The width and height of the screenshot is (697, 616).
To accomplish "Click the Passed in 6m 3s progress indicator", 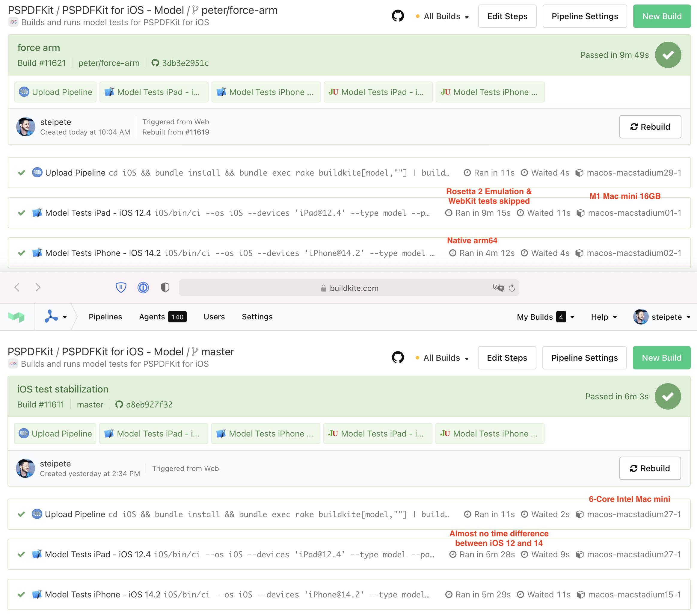I will tap(668, 396).
